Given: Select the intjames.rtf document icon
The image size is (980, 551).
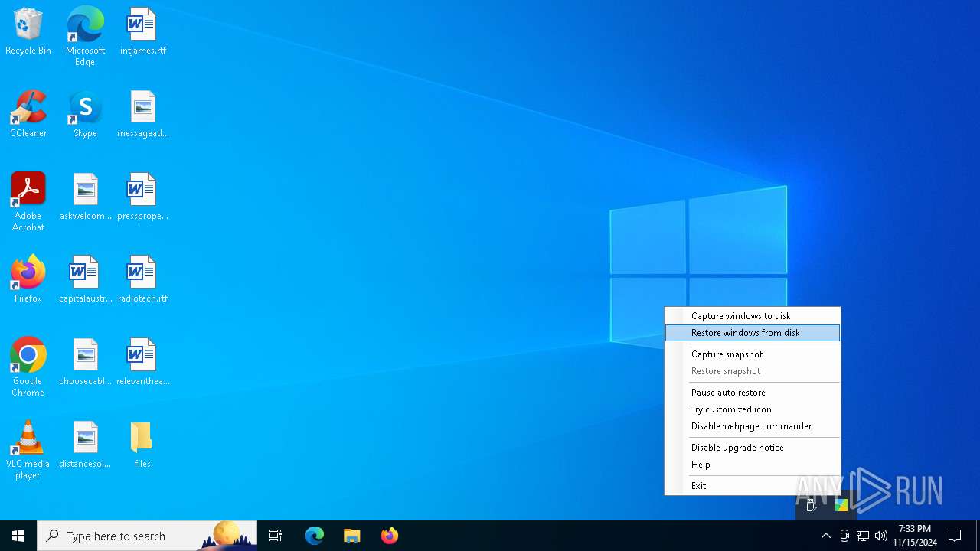Looking at the screenshot, I should (142, 32).
